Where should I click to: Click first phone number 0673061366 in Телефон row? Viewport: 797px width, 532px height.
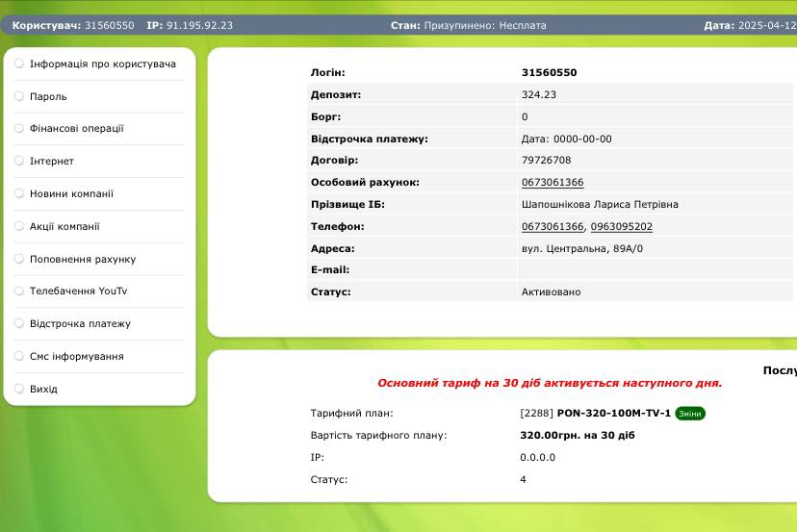(x=553, y=227)
